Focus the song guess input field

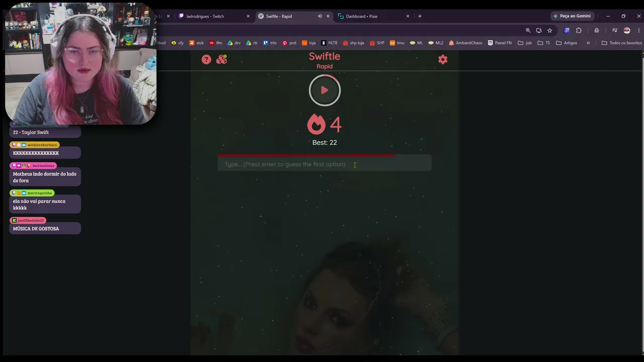[x=325, y=164]
